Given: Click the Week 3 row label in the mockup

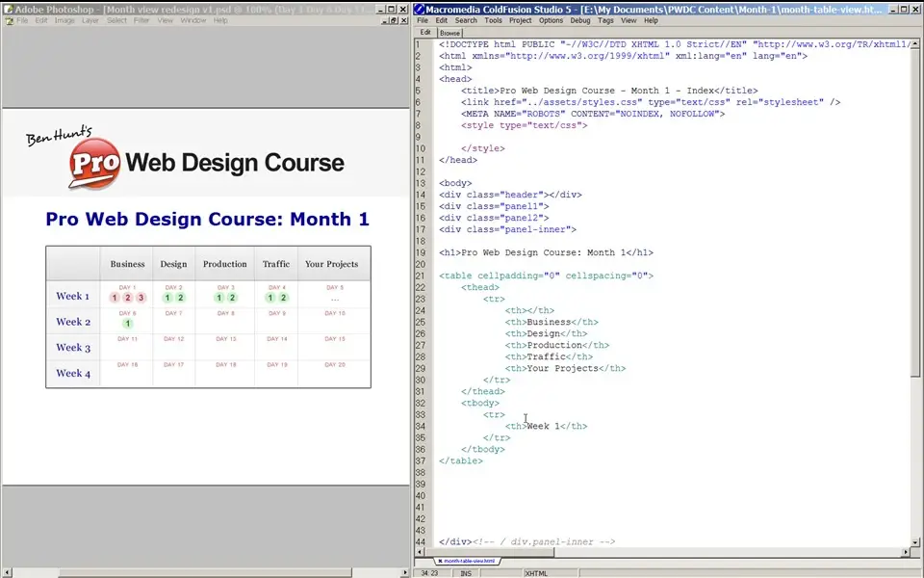Looking at the screenshot, I should pyautogui.click(x=73, y=348).
